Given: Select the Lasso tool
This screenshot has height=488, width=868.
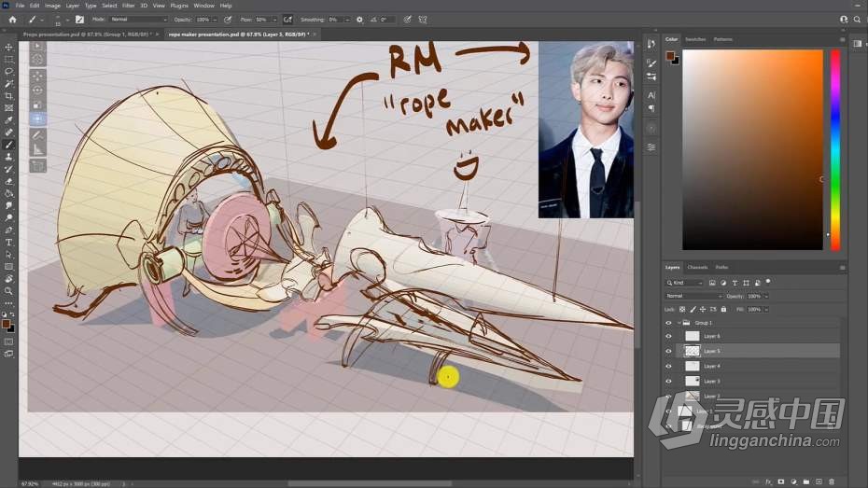Looking at the screenshot, I should coord(9,72).
